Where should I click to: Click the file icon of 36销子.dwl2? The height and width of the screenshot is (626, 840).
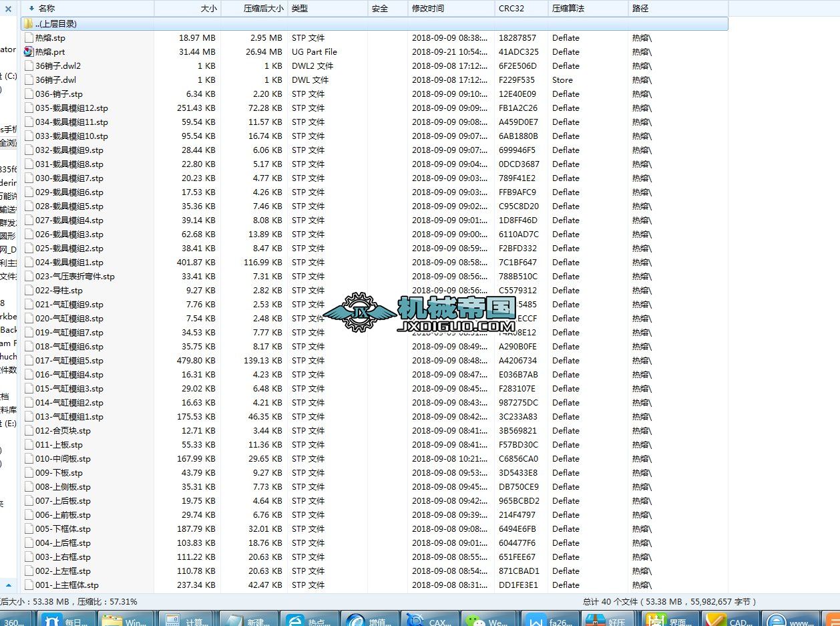pyautogui.click(x=28, y=65)
